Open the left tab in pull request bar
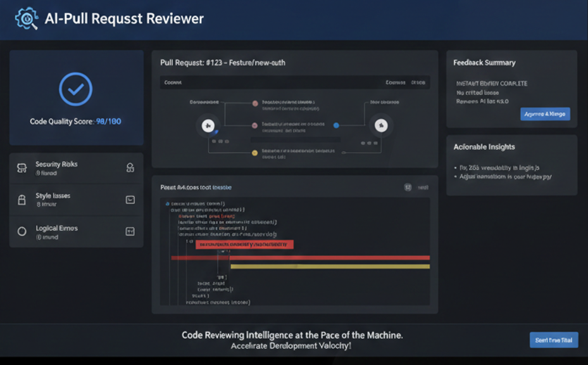The width and height of the screenshot is (588, 365). 172,82
